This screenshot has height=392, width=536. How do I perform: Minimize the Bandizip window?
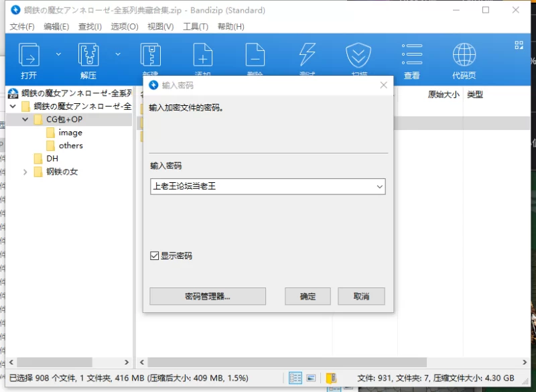pyautogui.click(x=456, y=10)
